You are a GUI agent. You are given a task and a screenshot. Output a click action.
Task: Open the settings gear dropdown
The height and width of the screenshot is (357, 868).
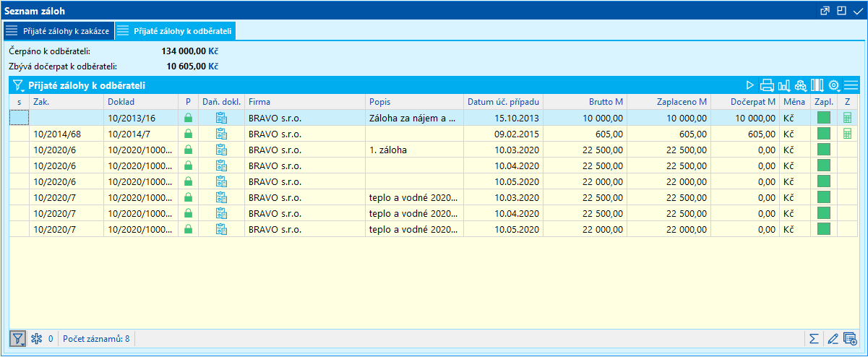833,85
